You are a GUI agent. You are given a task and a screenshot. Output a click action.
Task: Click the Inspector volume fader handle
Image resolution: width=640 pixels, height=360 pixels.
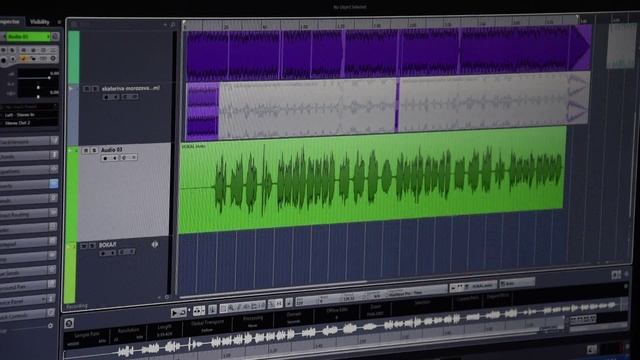49,77
